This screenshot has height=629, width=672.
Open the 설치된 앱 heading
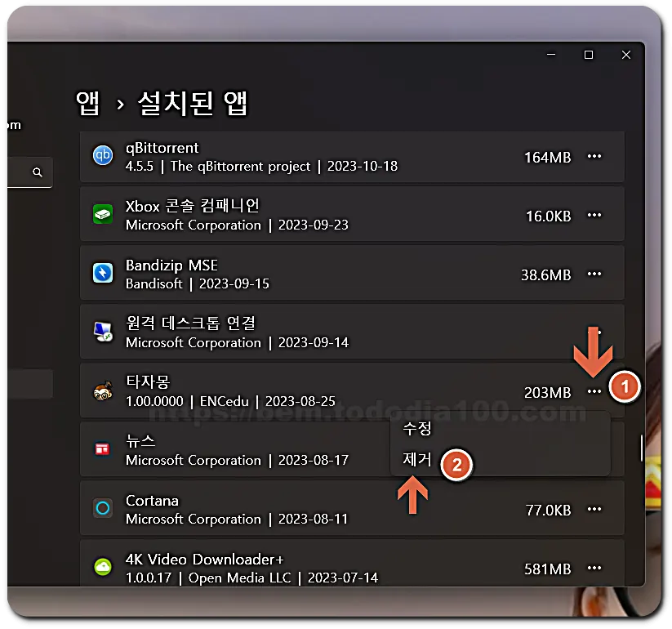[192, 104]
